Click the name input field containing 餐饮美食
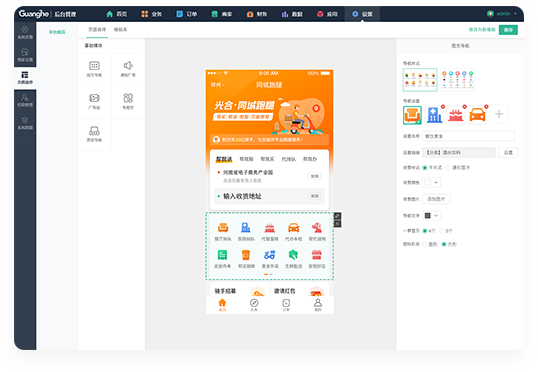 (x=468, y=136)
